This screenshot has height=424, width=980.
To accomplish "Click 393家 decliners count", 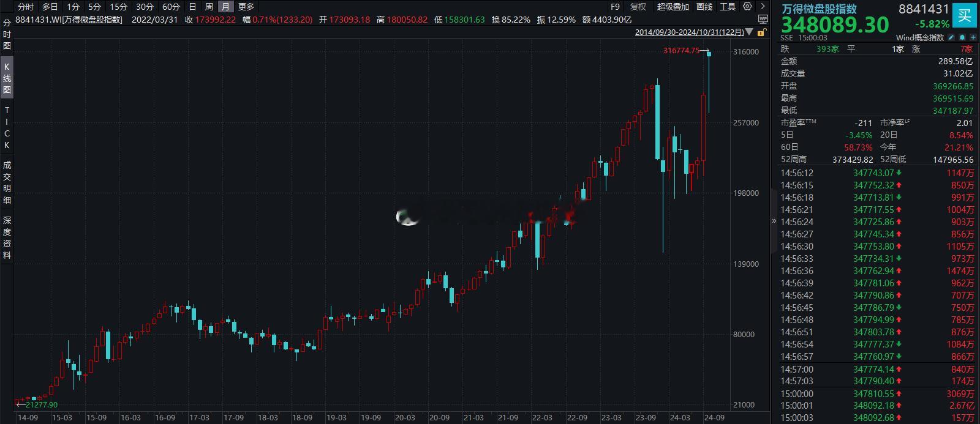I will point(827,49).
